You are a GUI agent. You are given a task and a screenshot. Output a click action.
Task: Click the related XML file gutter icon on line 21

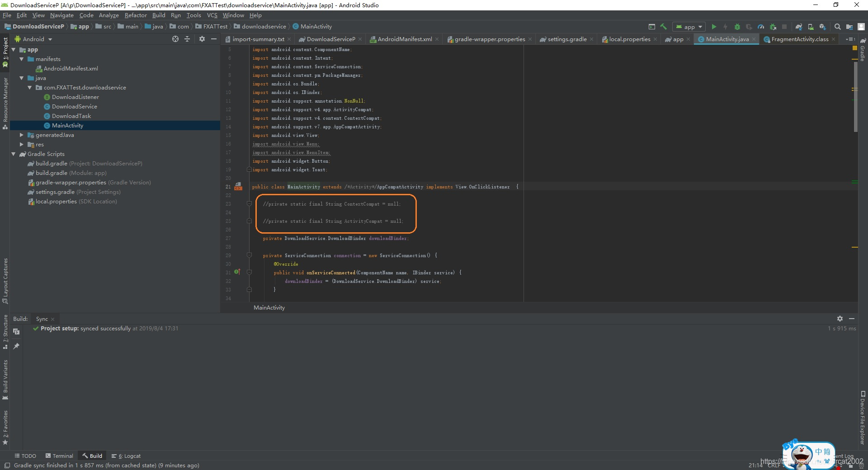pos(238,186)
